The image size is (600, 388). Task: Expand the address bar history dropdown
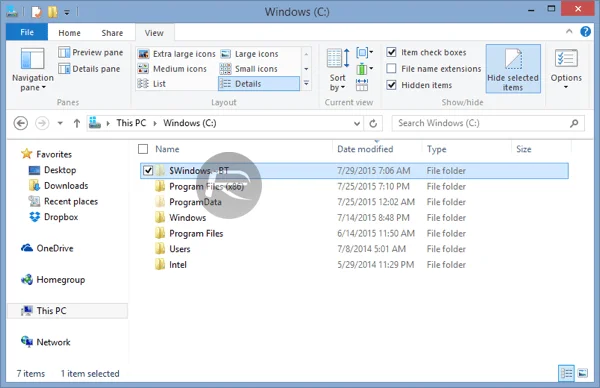pos(357,123)
